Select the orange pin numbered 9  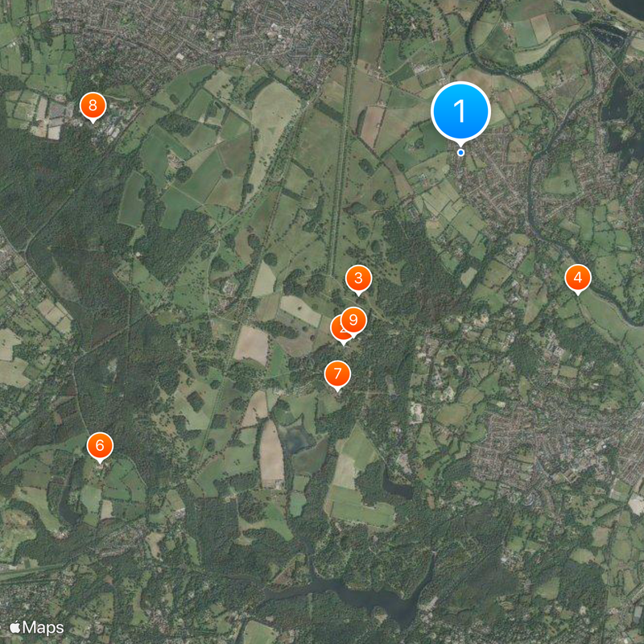pos(353,320)
